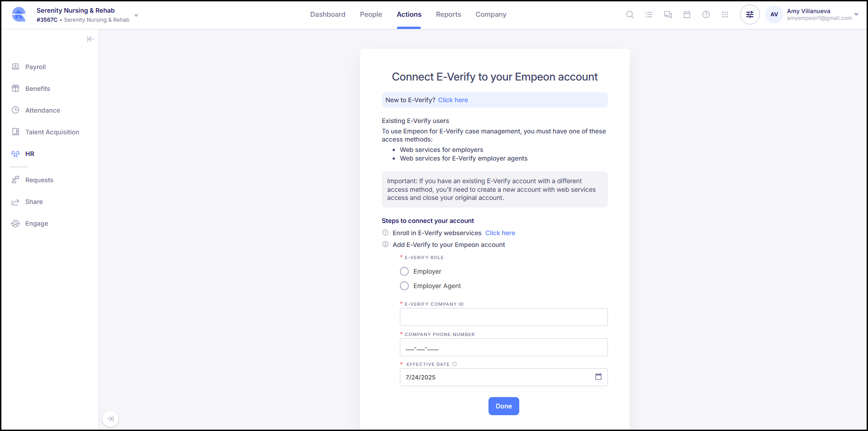Open the Talent Acquisition sidebar icon
The image size is (868, 431).
15,132
